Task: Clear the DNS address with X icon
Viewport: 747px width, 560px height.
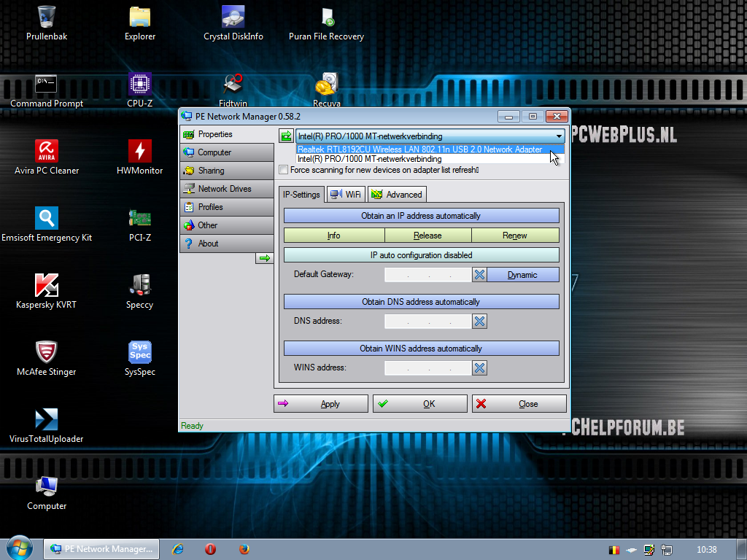Action: 479,322
